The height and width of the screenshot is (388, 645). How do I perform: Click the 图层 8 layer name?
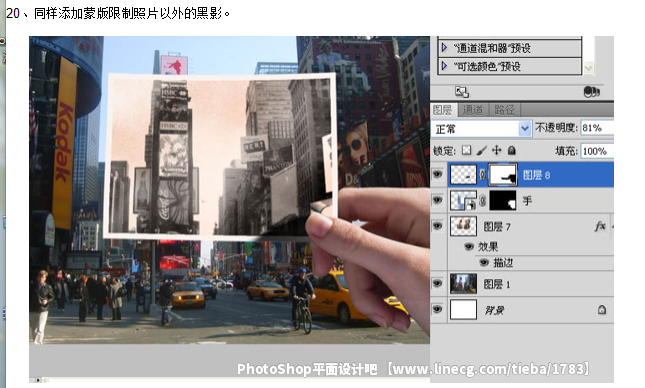536,175
